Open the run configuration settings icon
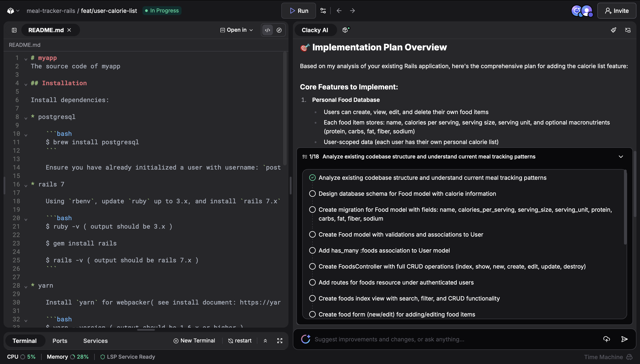This screenshot has width=640, height=364. point(323,11)
